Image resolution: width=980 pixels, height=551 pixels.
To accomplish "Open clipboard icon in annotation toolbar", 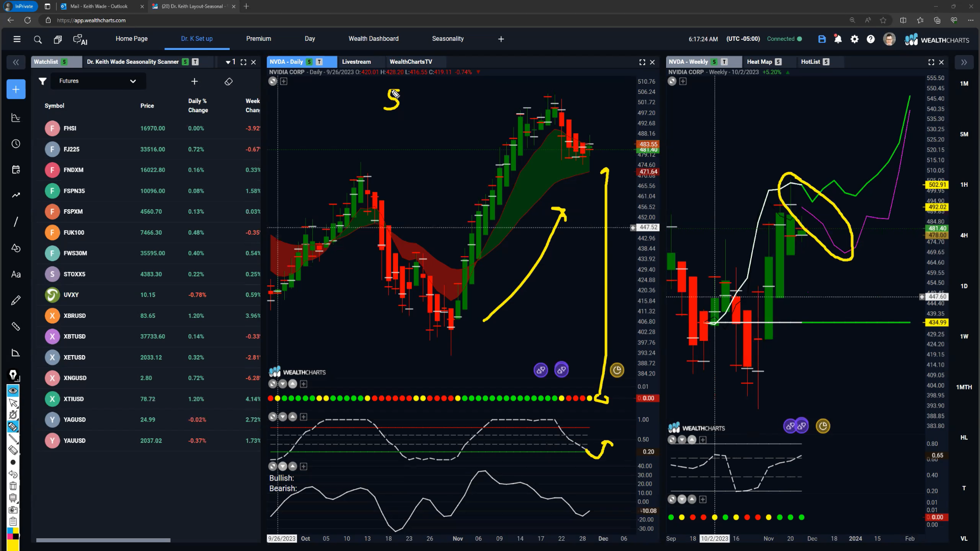I will [13, 521].
